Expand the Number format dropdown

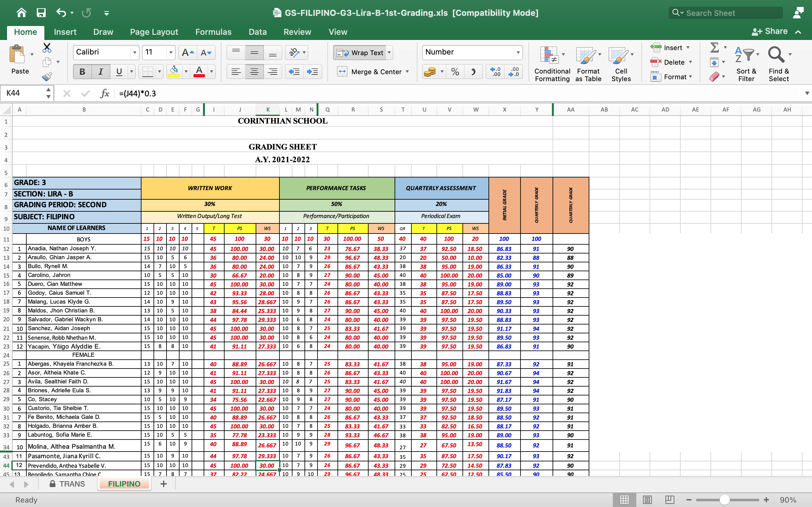[x=518, y=52]
